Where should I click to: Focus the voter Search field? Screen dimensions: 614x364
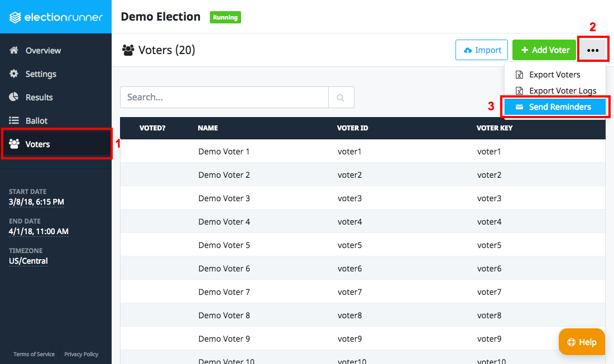click(224, 98)
